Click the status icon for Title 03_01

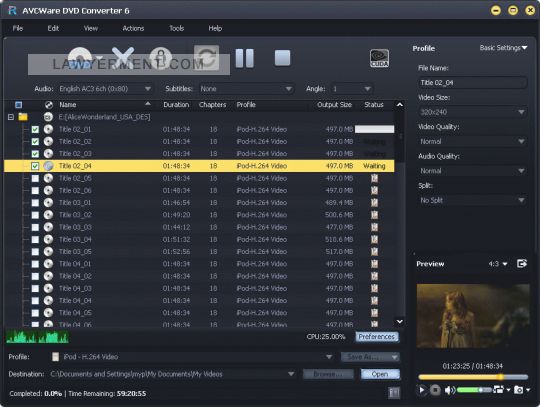click(374, 203)
